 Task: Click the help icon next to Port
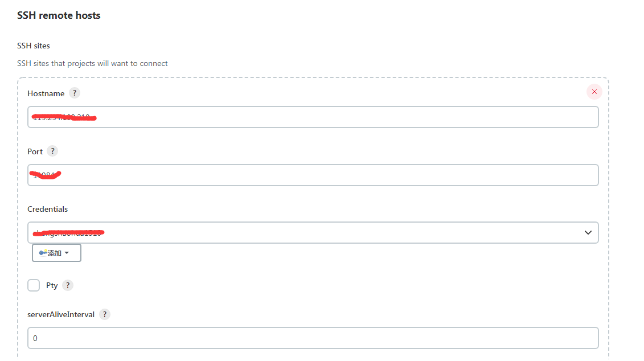(52, 151)
